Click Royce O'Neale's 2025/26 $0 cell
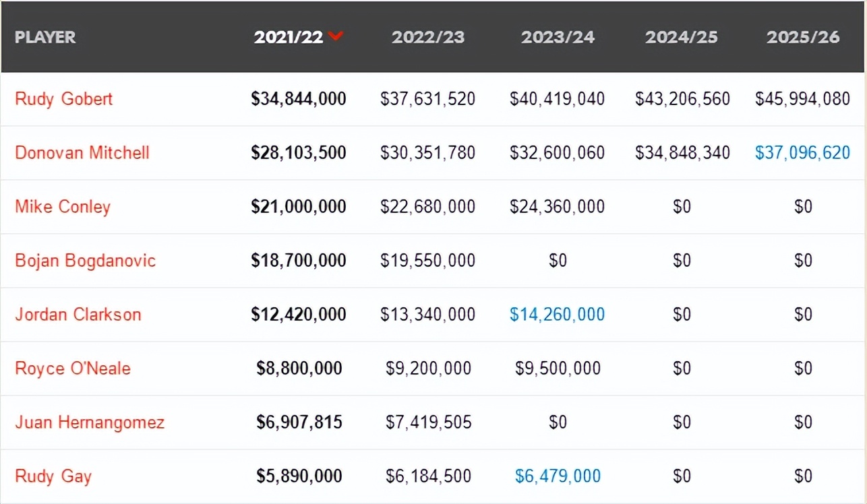The height and width of the screenshot is (504, 867). 803,369
